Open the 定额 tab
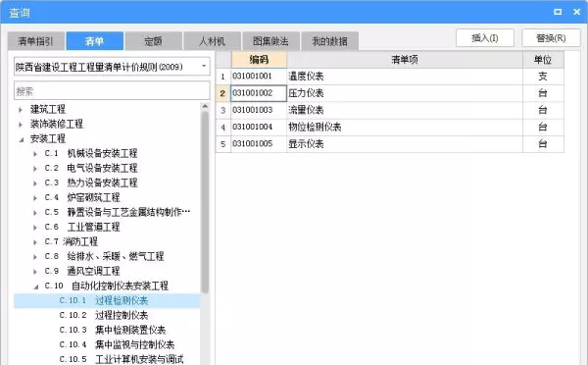The width and height of the screenshot is (588, 365). point(154,41)
